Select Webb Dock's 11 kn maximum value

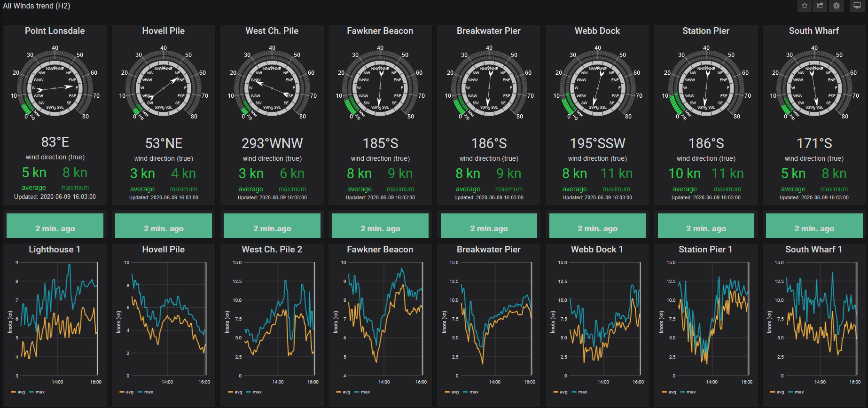coord(617,173)
